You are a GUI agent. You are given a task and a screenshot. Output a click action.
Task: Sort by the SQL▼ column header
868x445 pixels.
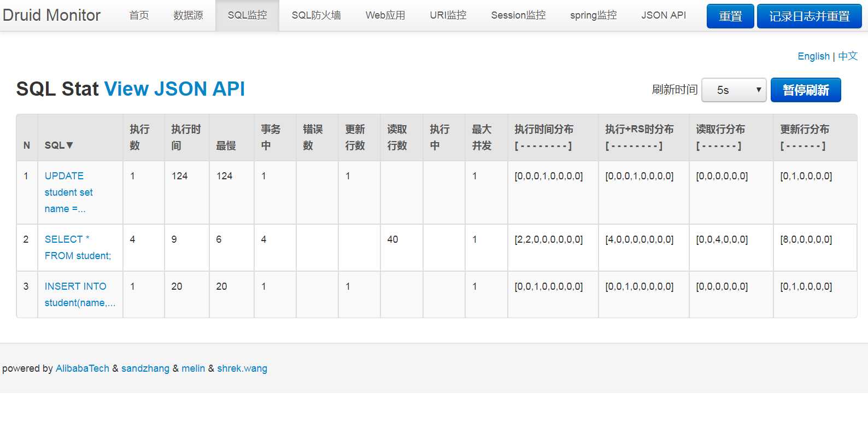[x=58, y=145]
